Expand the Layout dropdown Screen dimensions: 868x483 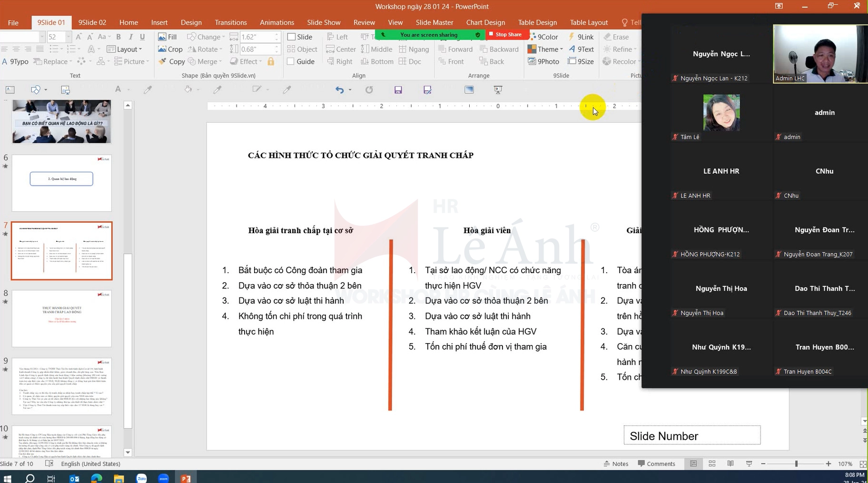click(x=125, y=49)
